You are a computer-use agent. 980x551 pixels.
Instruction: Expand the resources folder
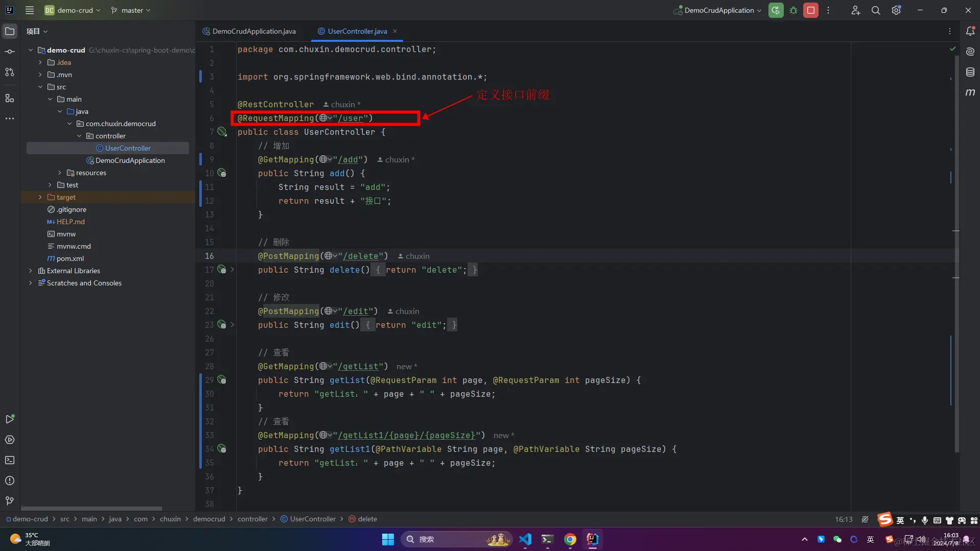point(60,173)
